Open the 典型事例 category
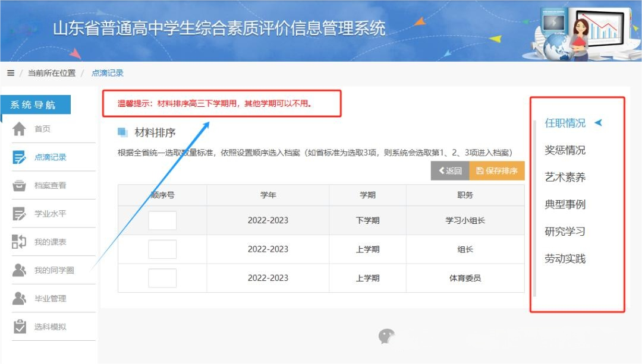The width and height of the screenshot is (642, 364). tap(565, 204)
